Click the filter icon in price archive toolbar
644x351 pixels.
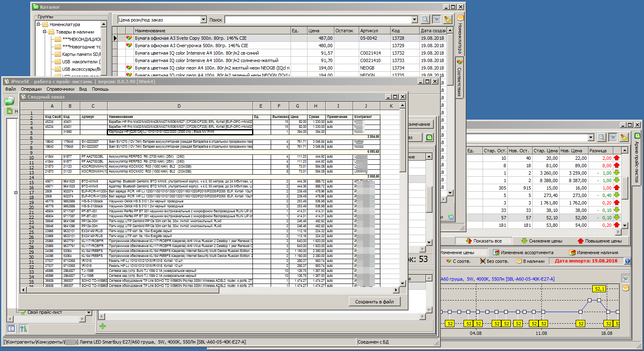click(613, 137)
